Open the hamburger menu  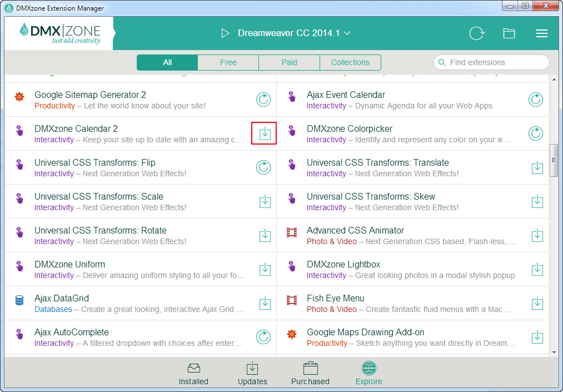[541, 33]
